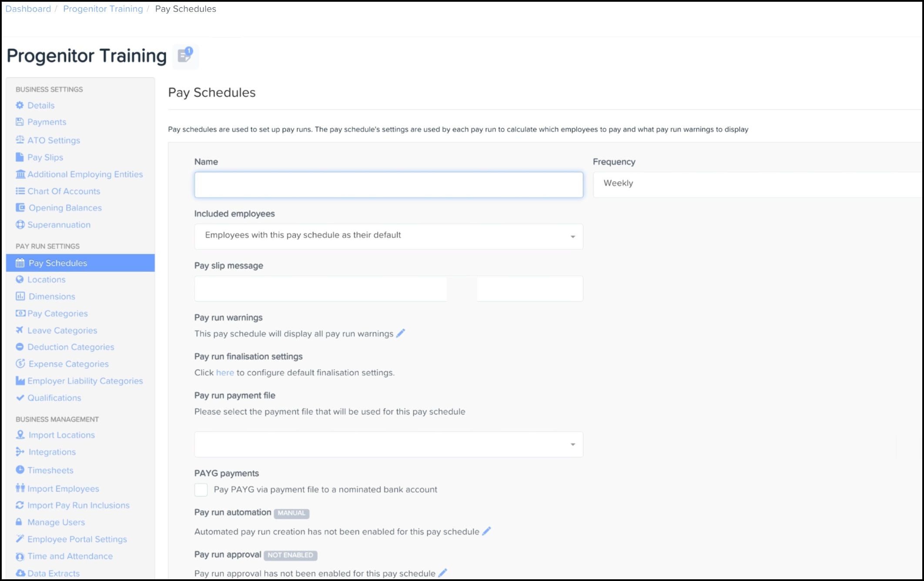
Task: Click 'here' link for finalisation settings
Action: coord(225,373)
